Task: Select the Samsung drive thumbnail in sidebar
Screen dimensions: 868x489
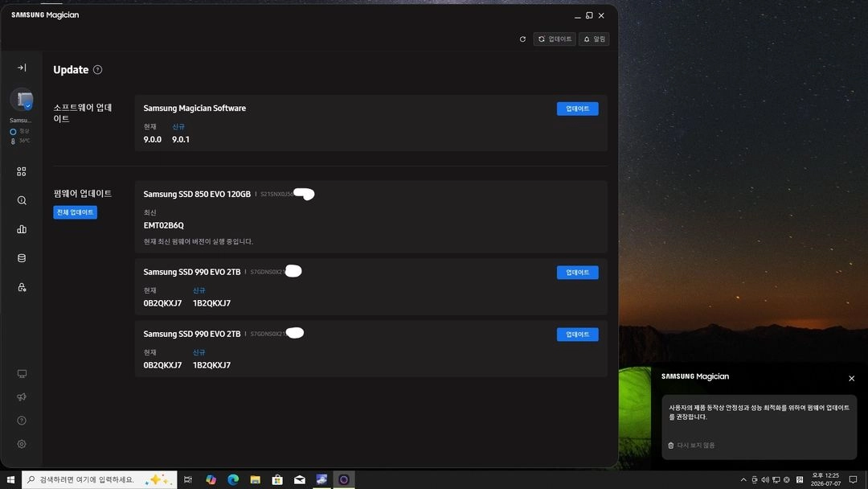Action: [x=22, y=100]
